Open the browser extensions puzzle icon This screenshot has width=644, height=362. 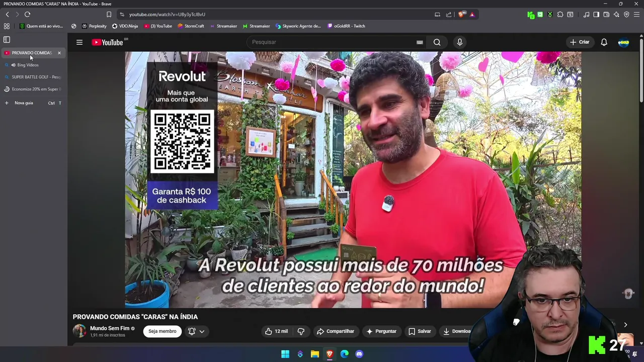[x=560, y=15]
